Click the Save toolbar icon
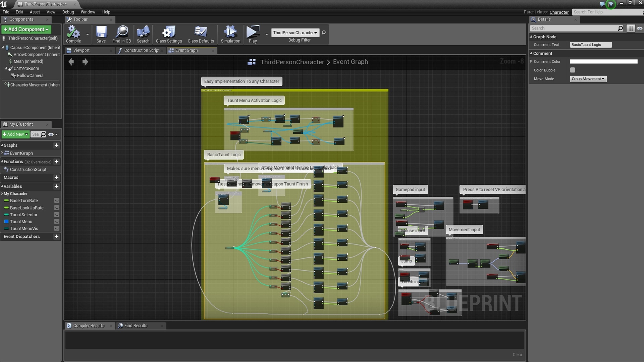This screenshot has height=362, width=644. click(x=101, y=33)
